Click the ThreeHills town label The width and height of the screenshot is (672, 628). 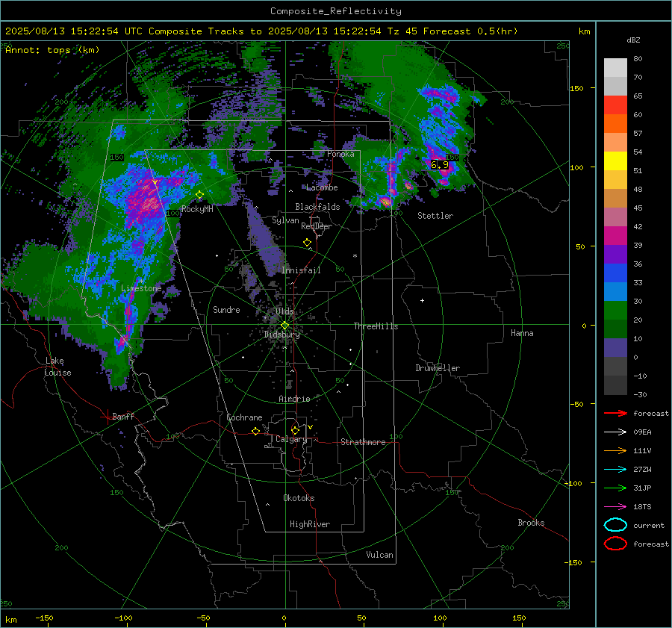376,326
